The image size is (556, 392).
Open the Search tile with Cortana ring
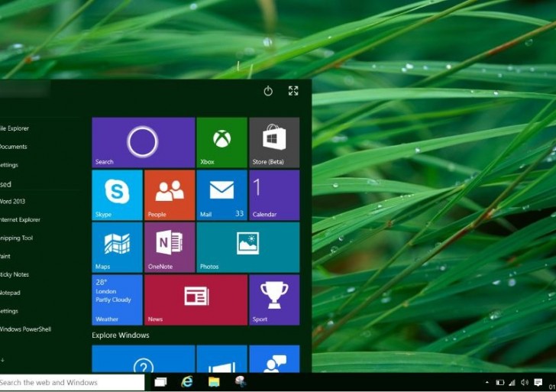pyautogui.click(x=144, y=142)
